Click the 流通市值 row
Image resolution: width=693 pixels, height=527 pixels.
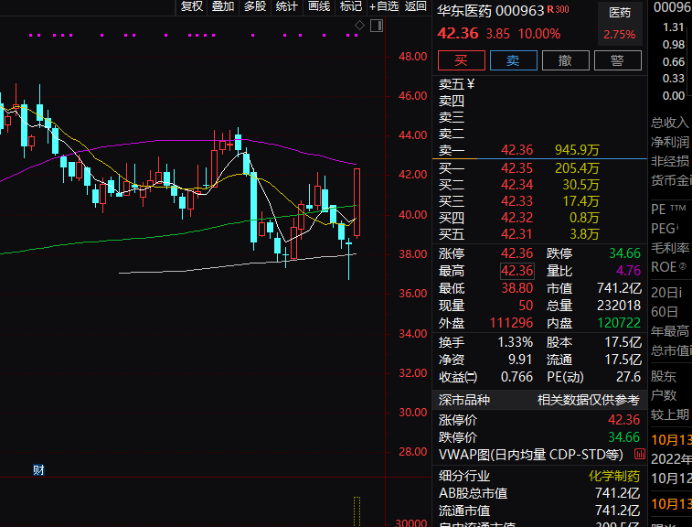[539, 511]
